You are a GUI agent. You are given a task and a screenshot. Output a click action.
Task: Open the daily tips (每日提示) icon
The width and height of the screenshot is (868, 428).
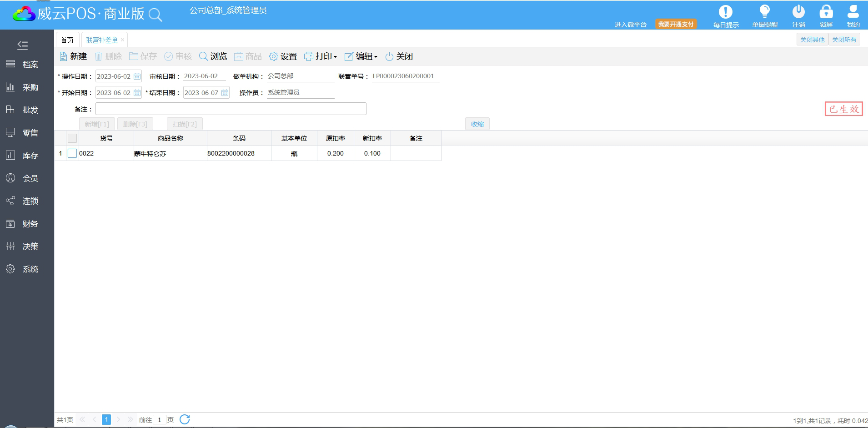click(x=725, y=12)
